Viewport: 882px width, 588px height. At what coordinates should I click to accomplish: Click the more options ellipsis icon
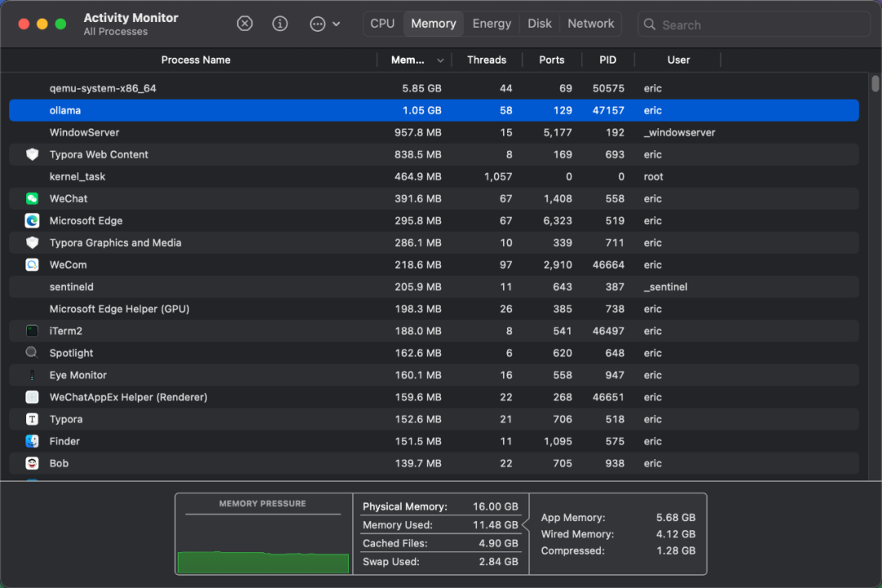[x=318, y=24]
